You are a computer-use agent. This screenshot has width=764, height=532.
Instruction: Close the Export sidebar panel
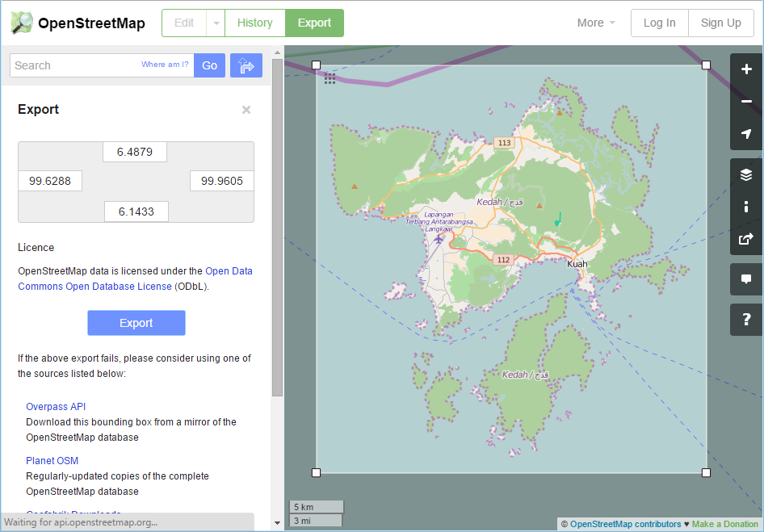[246, 110]
